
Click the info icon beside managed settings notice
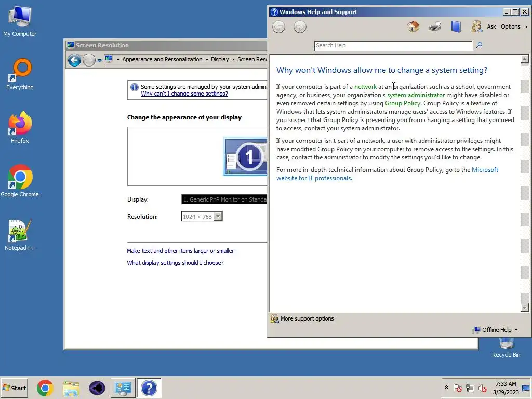coord(135,87)
